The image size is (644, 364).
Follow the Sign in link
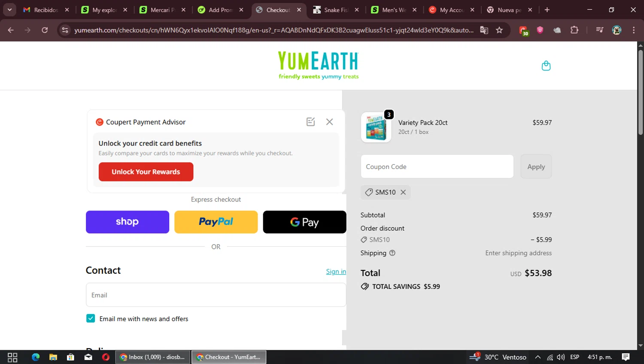tap(336, 272)
